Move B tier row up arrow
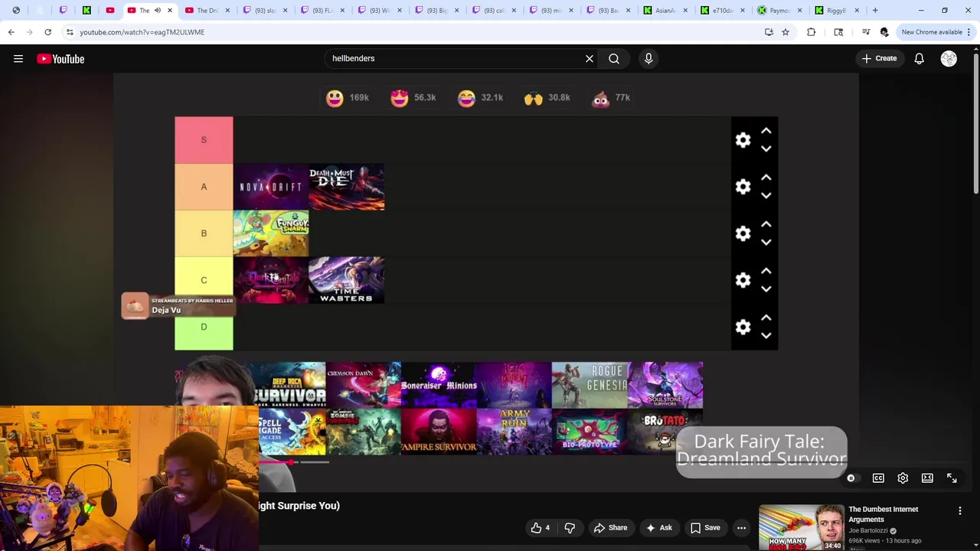980x551 pixels. 766,225
